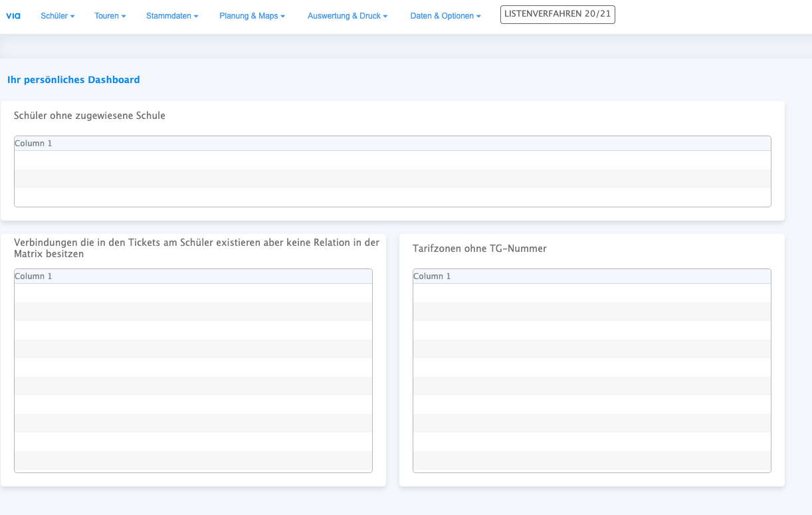This screenshot has width=812, height=515.
Task: Select first row in Tarifzonen table
Action: coord(591,293)
